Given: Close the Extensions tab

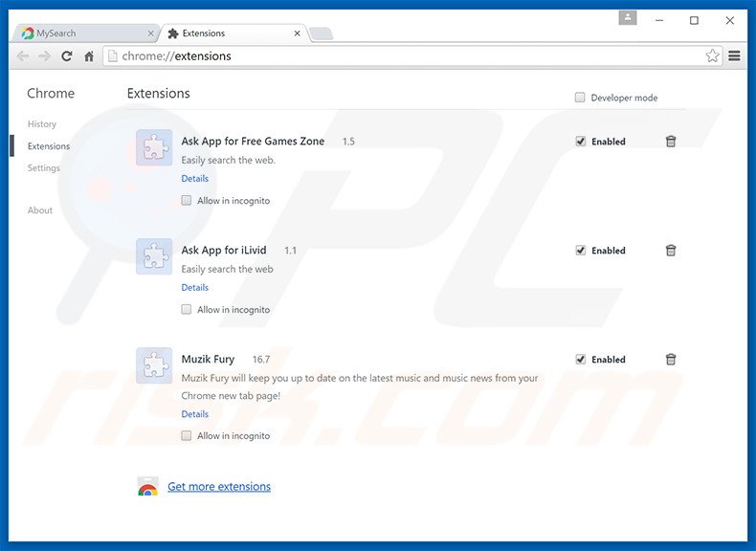Looking at the screenshot, I should coord(297,33).
